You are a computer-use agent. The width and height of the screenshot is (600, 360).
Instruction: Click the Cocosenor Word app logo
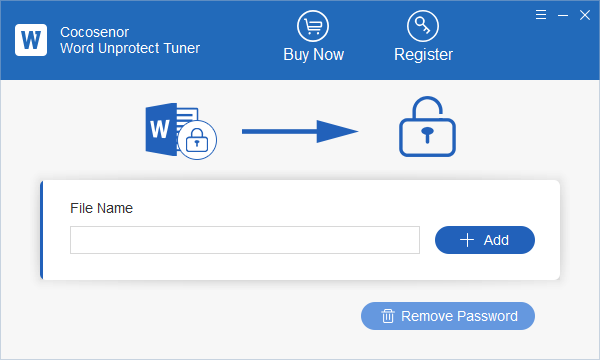[31, 40]
